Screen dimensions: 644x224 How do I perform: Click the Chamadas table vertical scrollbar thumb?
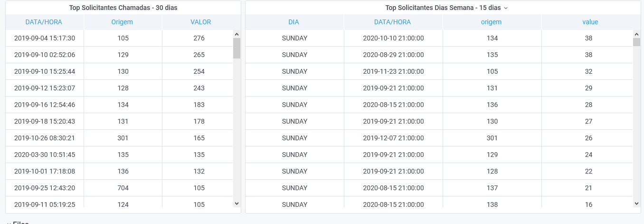tap(237, 48)
